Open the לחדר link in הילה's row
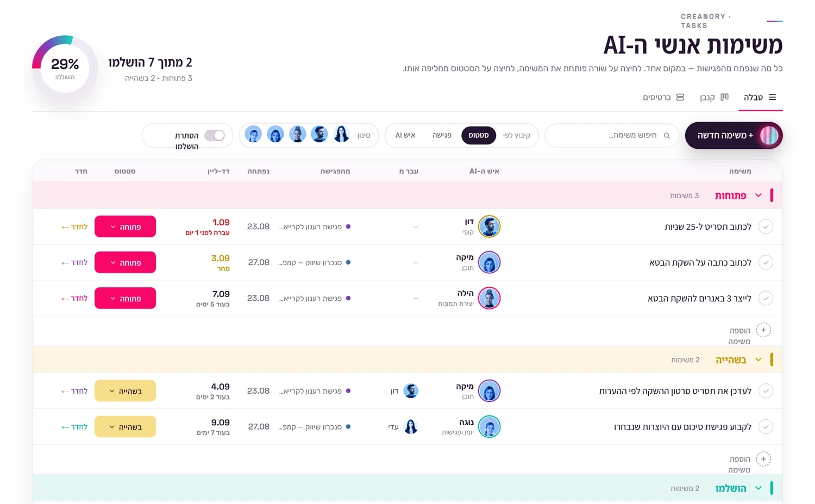 (x=74, y=299)
